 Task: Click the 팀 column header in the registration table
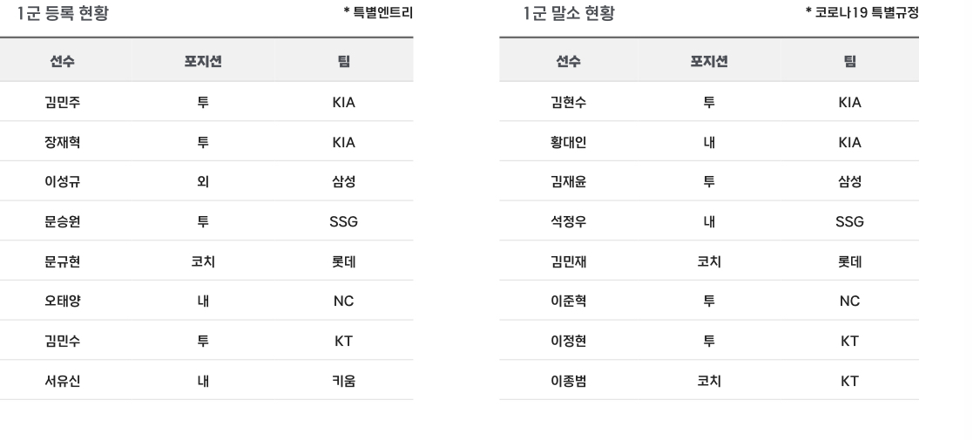pyautogui.click(x=344, y=61)
